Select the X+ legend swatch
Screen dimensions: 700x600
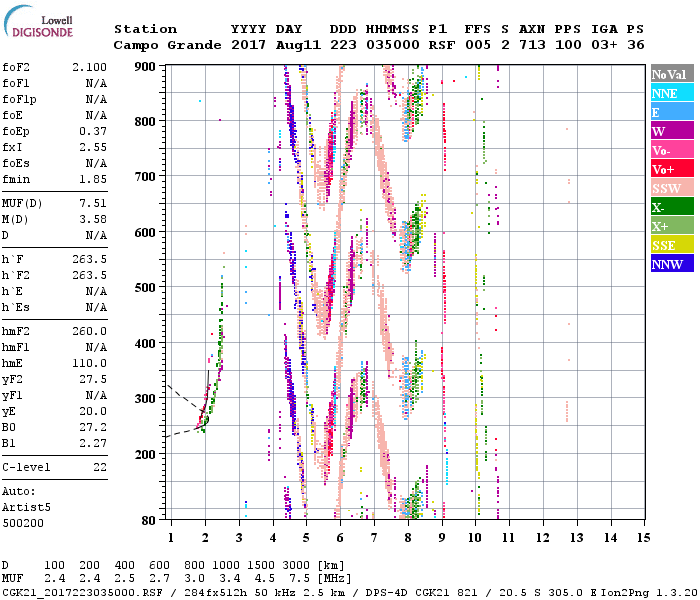click(672, 225)
